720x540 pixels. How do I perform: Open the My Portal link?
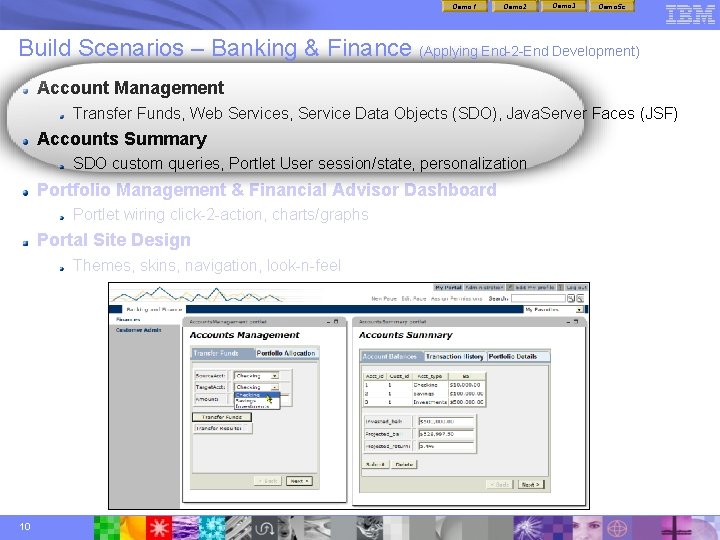click(448, 287)
